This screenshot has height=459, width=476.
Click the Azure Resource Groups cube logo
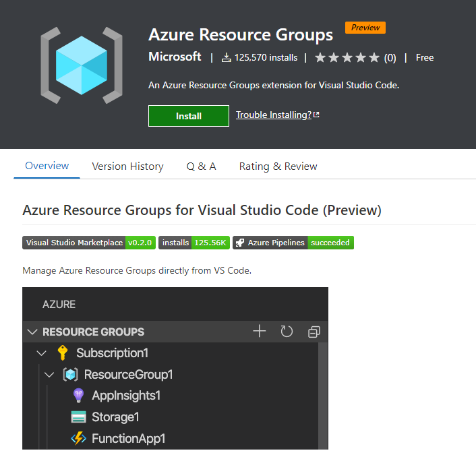81,66
